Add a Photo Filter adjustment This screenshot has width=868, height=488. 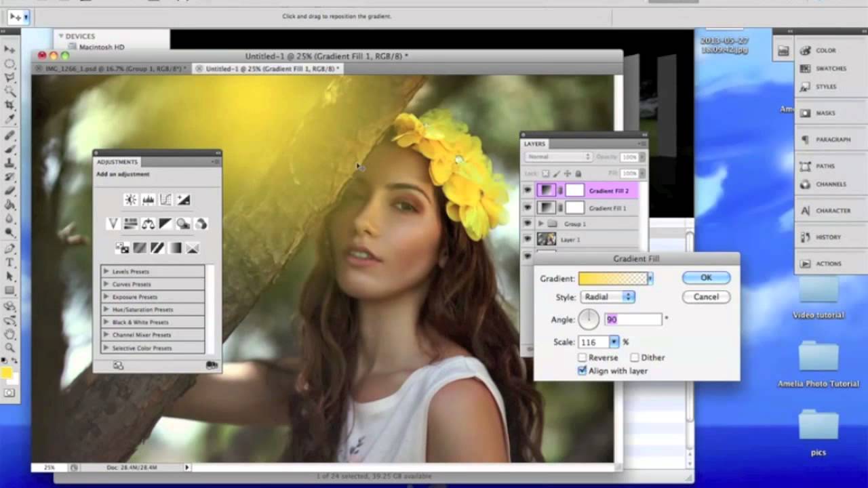click(x=183, y=224)
